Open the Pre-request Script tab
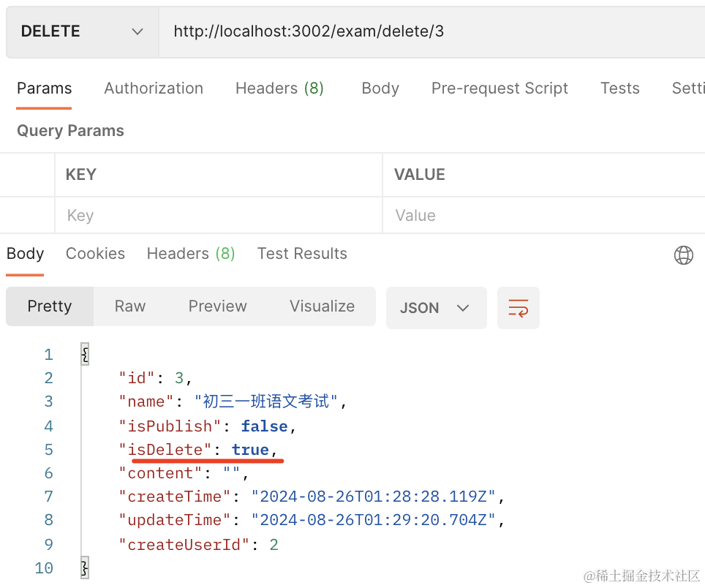This screenshot has height=588, width=705. (499, 88)
